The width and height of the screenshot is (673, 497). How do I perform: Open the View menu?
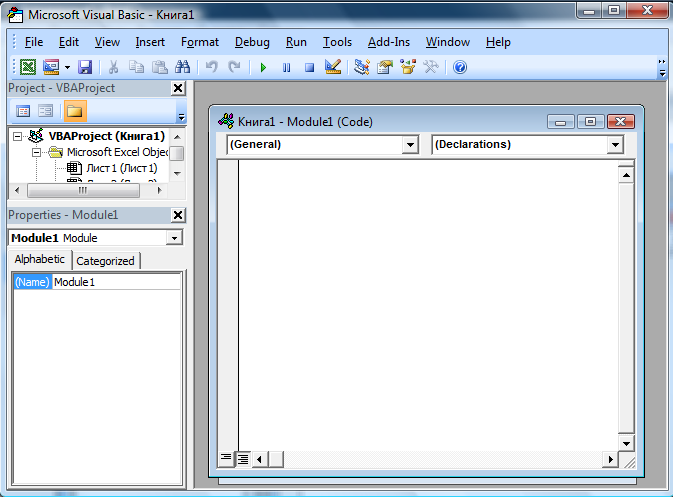click(x=107, y=42)
